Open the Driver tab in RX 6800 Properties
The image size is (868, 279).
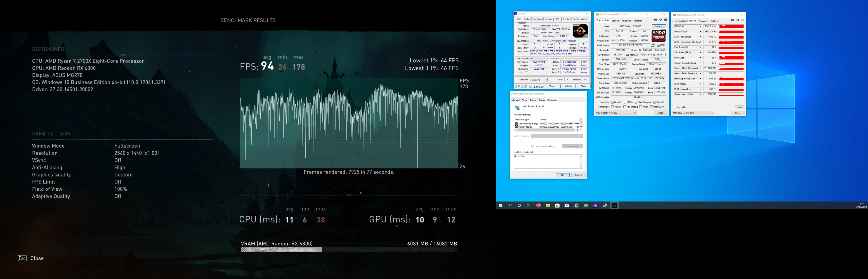[525, 100]
